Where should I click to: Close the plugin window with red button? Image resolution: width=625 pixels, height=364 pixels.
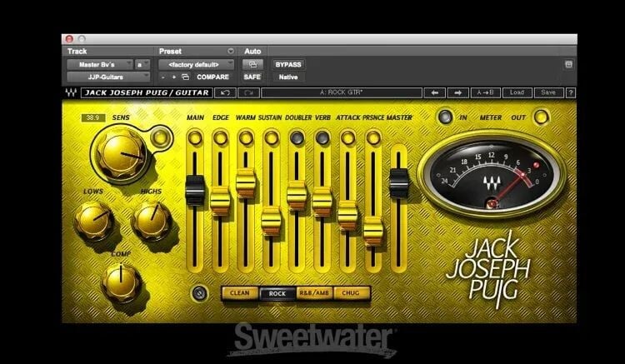69,38
